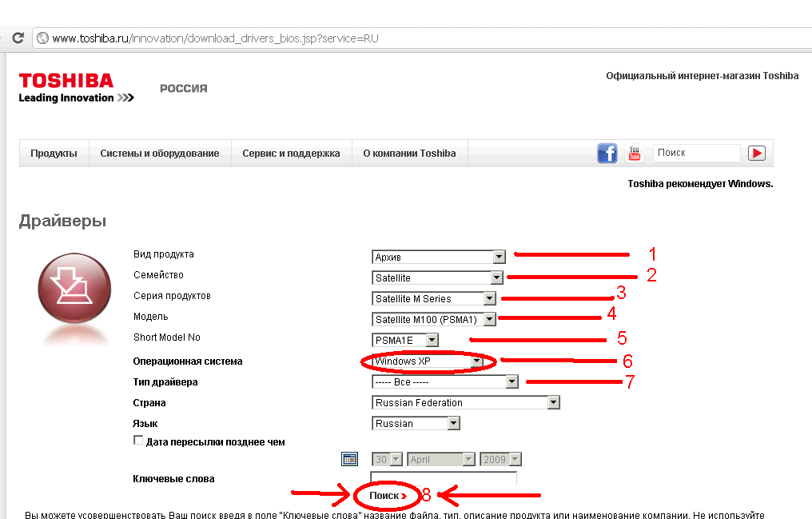
Task: Click the 'Драйверы' page heading
Action: tap(62, 221)
